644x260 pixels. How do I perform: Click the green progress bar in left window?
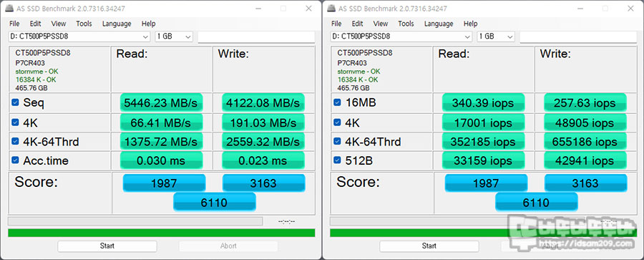coord(162,233)
